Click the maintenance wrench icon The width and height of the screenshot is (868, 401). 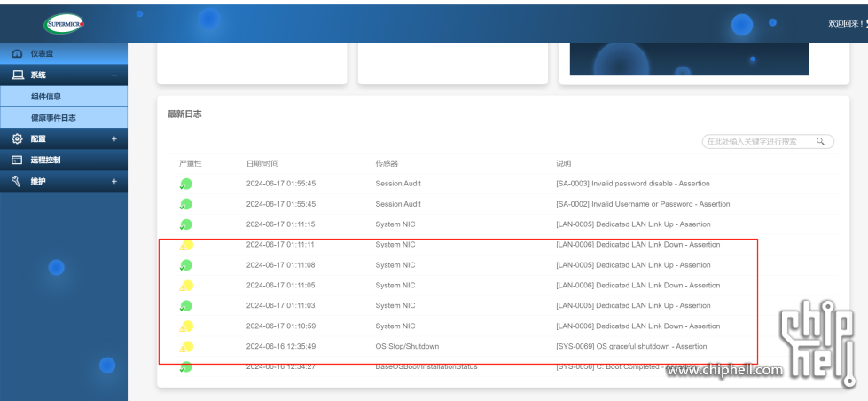(17, 181)
